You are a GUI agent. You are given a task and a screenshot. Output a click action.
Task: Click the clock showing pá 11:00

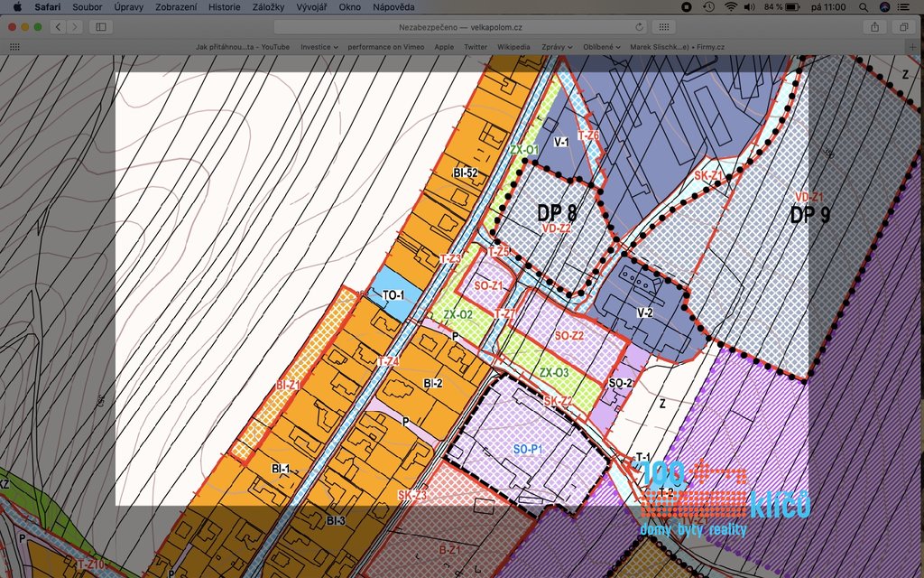[x=828, y=7]
